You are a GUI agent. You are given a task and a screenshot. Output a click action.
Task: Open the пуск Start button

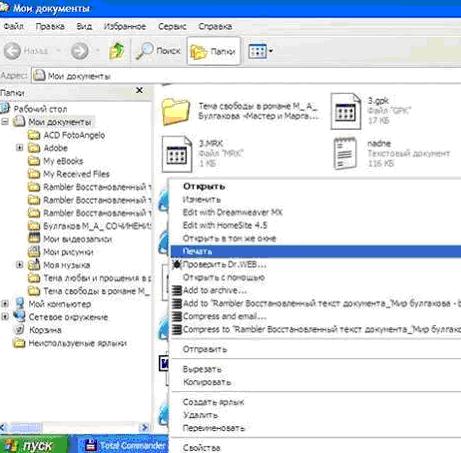coord(34,445)
